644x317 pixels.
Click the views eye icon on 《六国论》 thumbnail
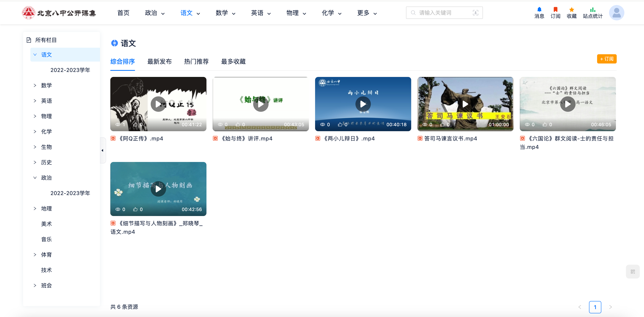(527, 124)
